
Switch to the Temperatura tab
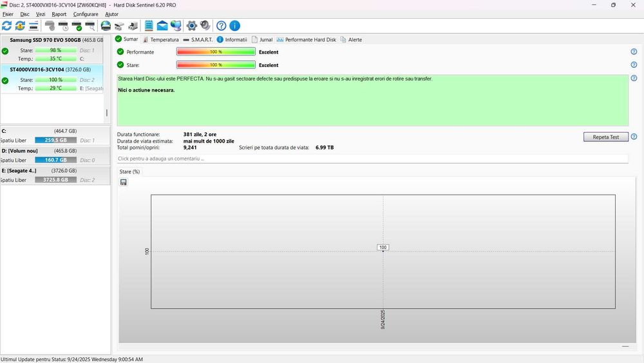point(160,39)
